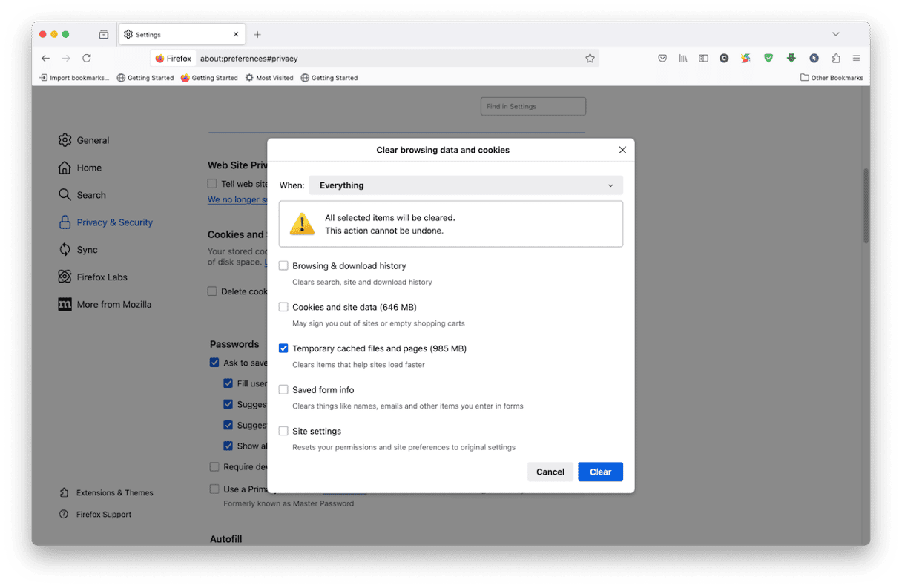Click the green shield extension icon
The width and height of the screenshot is (902, 588).
click(x=768, y=58)
